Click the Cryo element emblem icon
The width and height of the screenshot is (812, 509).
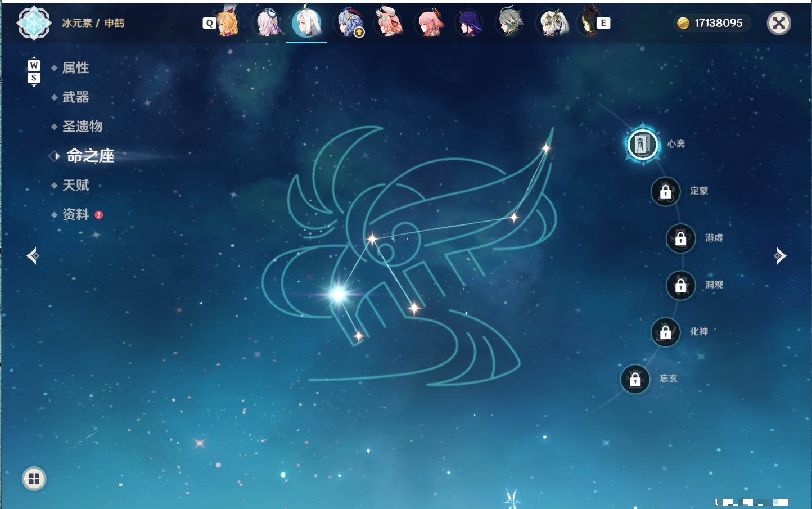(x=34, y=23)
